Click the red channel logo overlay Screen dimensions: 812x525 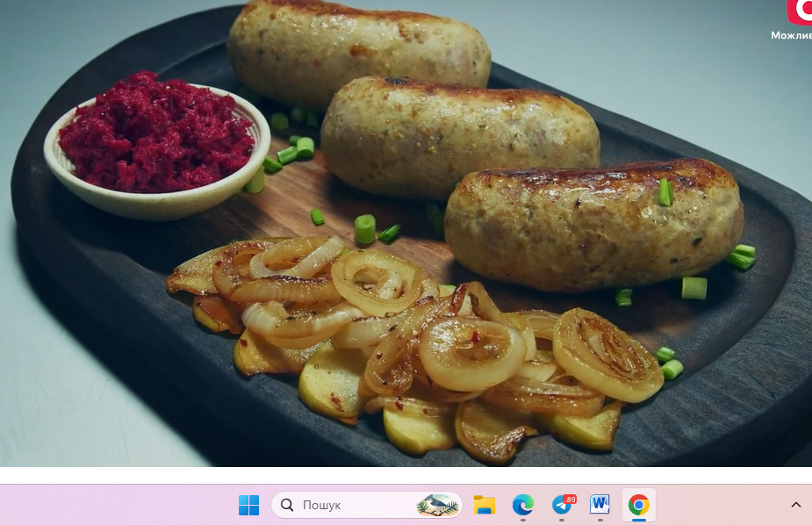800,11
